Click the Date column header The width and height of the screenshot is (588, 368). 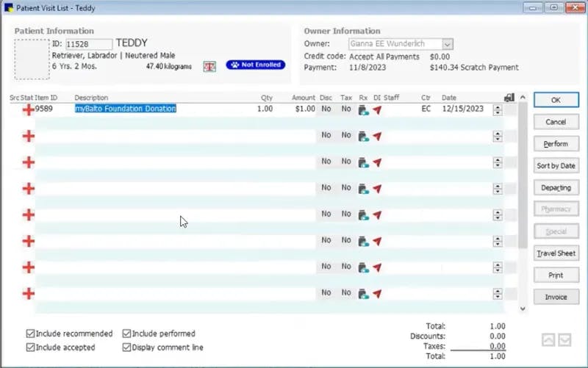click(449, 98)
